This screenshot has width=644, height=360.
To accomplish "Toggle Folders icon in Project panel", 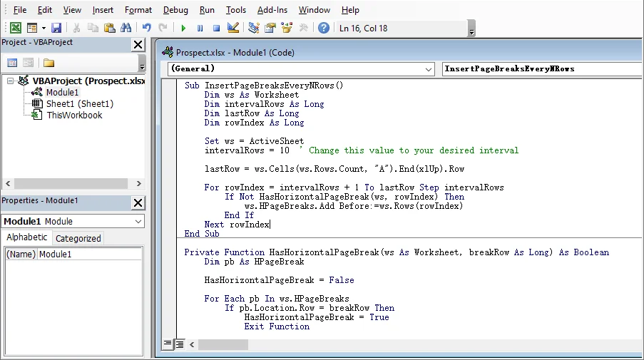I will click(x=49, y=63).
